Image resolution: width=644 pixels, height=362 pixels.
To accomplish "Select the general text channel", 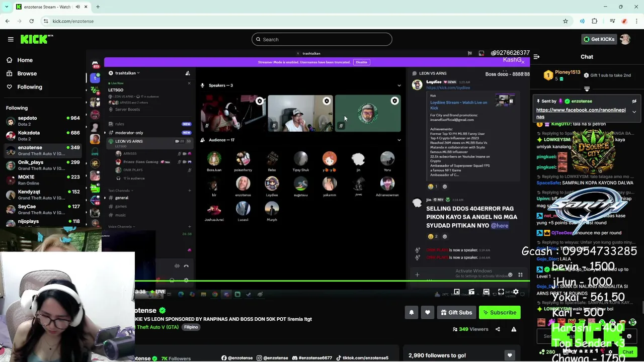I will tap(122, 198).
